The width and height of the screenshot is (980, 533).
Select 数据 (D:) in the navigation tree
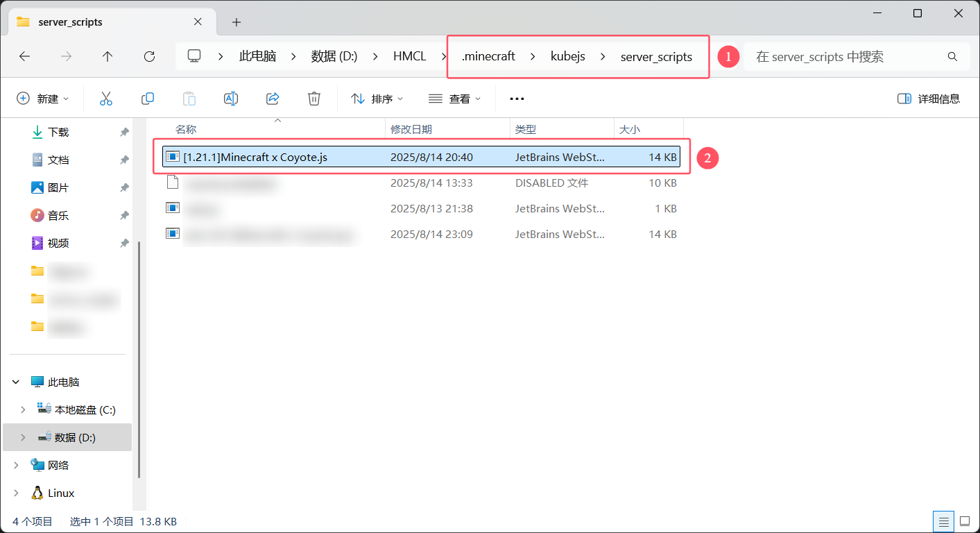pyautogui.click(x=67, y=437)
